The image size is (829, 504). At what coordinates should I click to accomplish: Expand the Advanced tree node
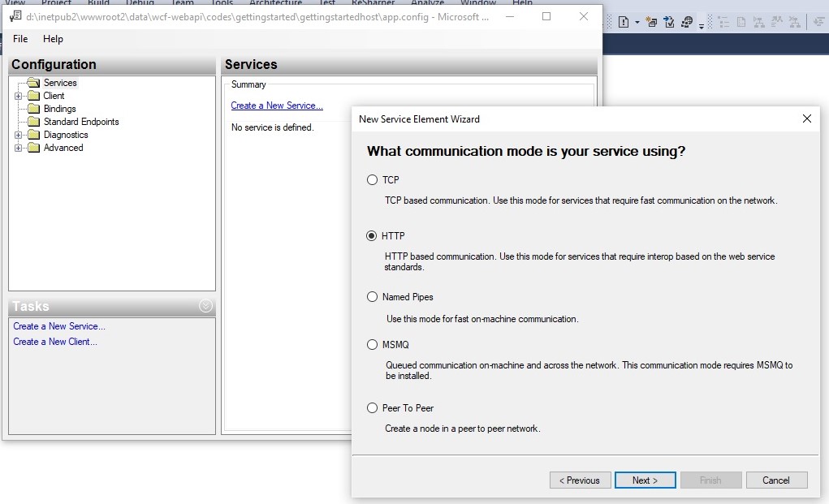point(17,146)
